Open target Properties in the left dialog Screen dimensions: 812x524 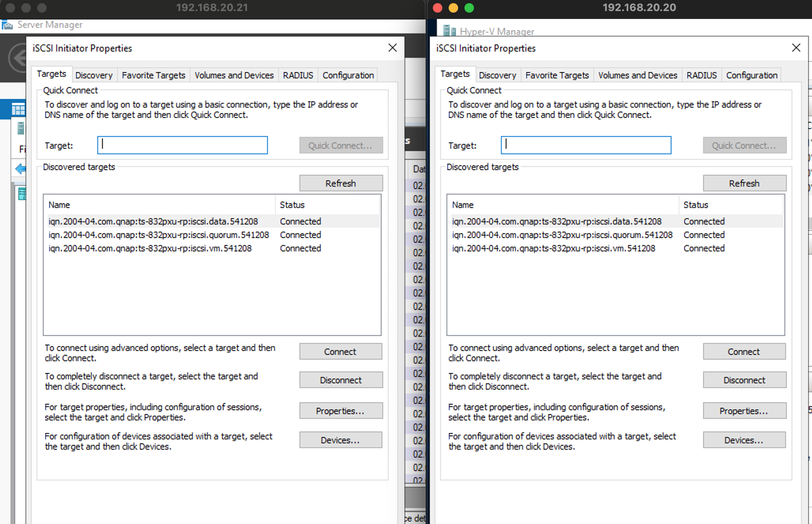(341, 411)
